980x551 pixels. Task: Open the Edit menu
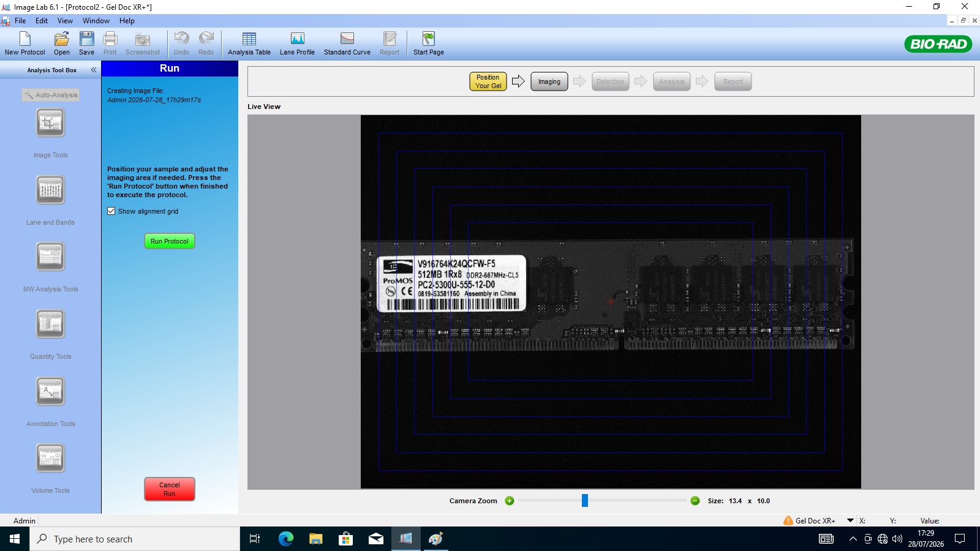41,21
